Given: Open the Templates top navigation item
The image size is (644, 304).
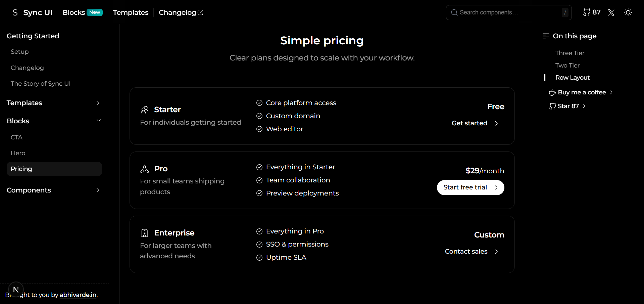Looking at the screenshot, I should tap(131, 12).
